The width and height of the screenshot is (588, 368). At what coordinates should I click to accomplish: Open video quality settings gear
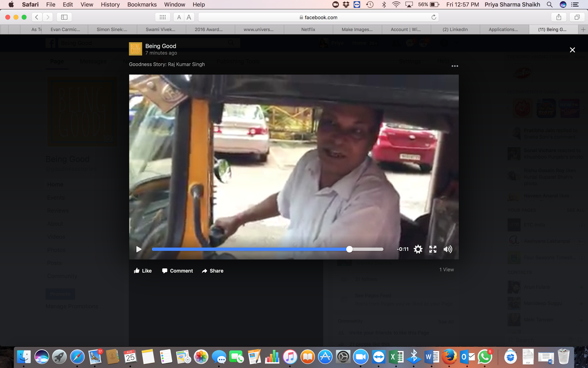pos(418,249)
